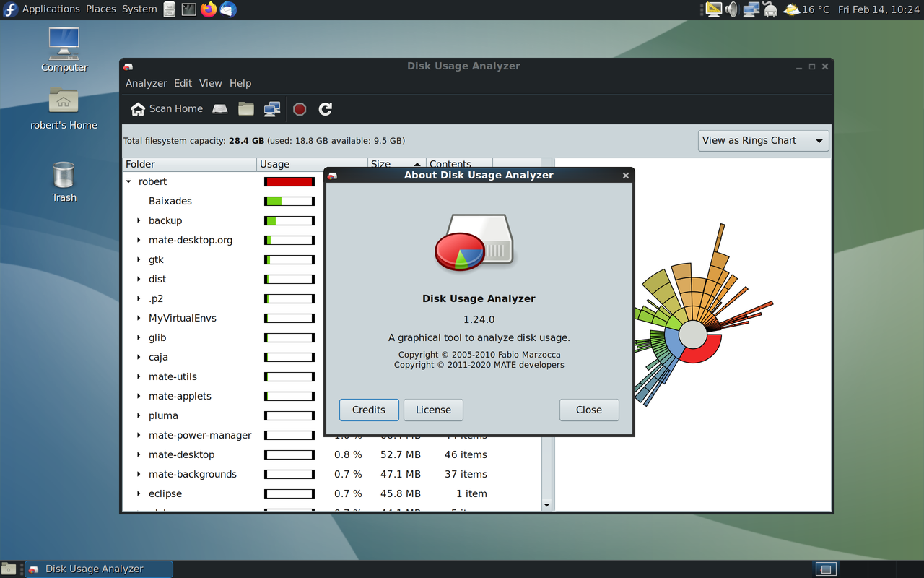Expand the caja folder
Image resolution: width=924 pixels, height=578 pixels.
[139, 358]
